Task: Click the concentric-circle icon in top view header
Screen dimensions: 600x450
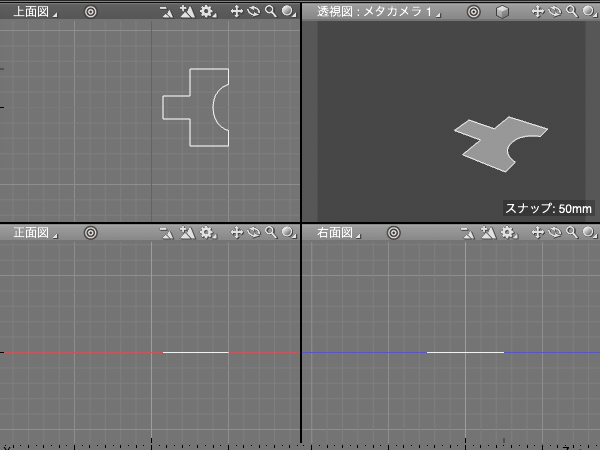Action: (x=90, y=12)
